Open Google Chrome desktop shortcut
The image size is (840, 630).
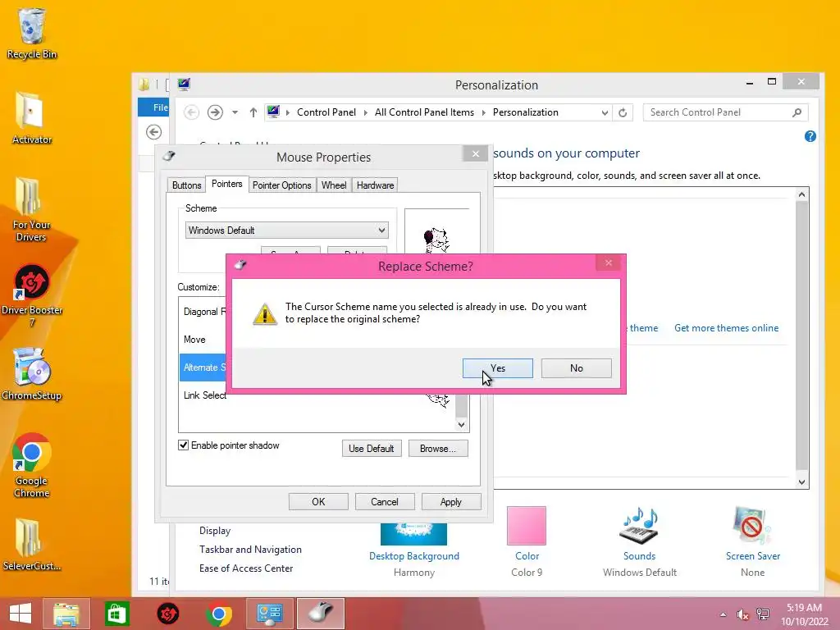point(32,465)
